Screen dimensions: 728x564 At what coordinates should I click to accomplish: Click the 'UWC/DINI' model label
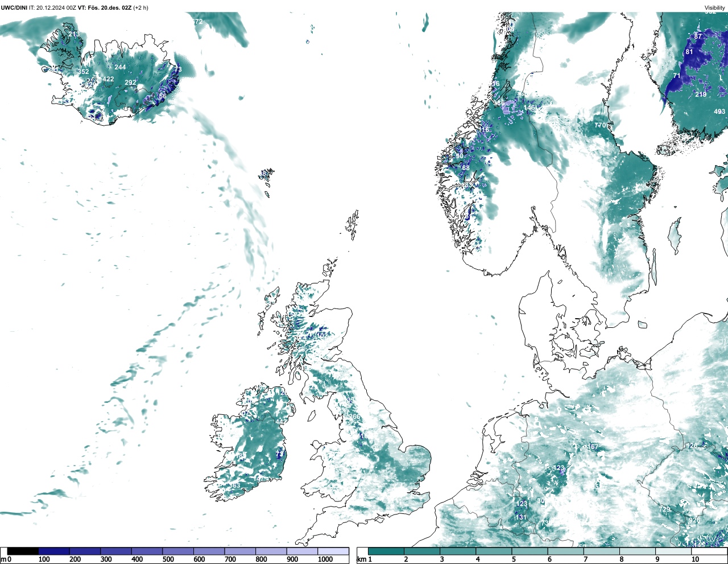click(x=14, y=8)
